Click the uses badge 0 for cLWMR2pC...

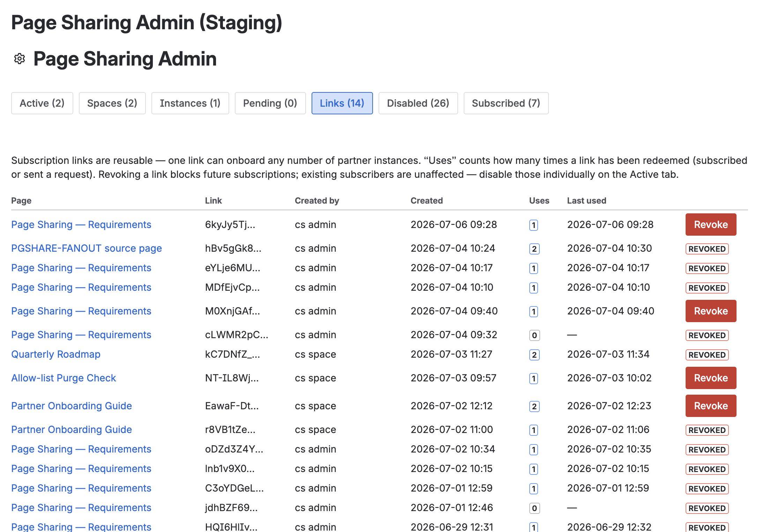[x=534, y=335]
